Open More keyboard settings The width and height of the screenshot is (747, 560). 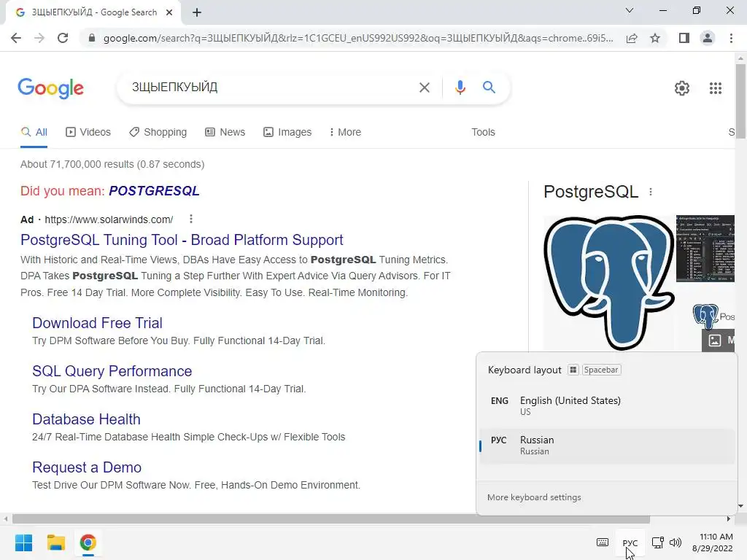point(534,497)
